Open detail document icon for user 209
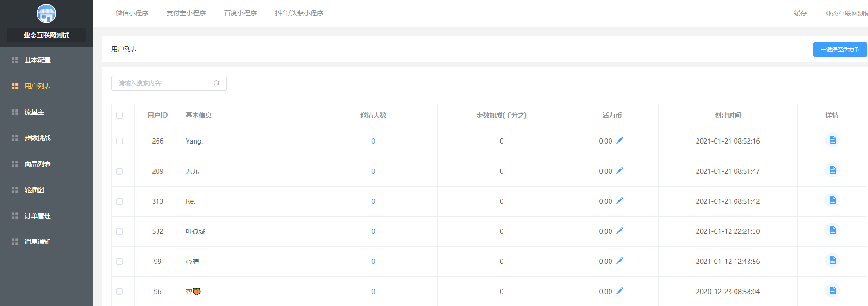 [832, 170]
